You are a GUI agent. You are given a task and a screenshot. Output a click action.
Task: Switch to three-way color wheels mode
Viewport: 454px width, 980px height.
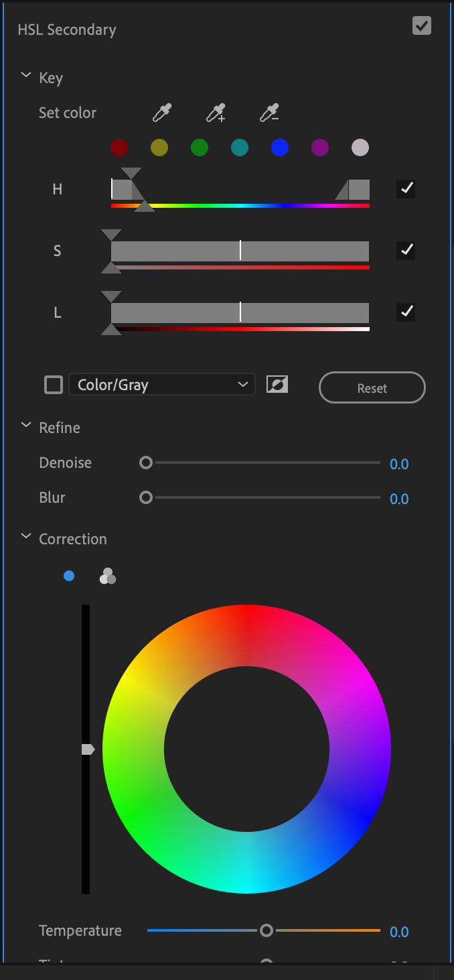107,576
